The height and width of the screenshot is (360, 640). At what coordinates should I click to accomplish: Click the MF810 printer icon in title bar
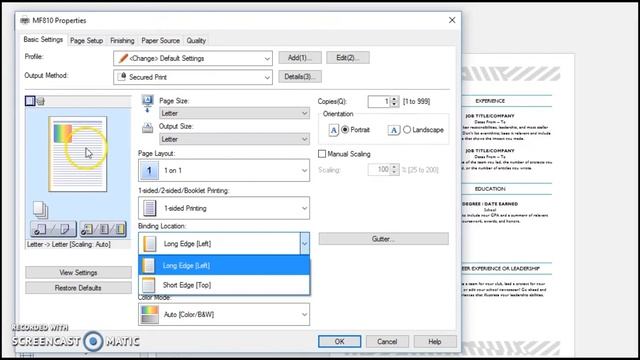click(25, 20)
